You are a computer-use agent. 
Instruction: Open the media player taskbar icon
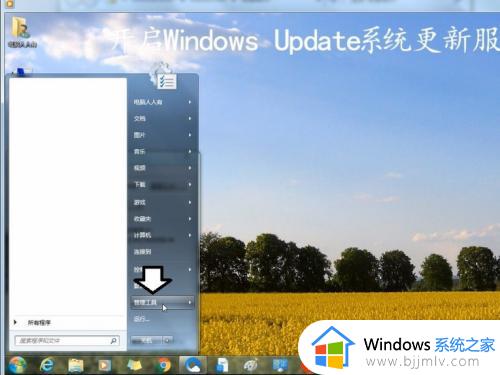point(105,365)
